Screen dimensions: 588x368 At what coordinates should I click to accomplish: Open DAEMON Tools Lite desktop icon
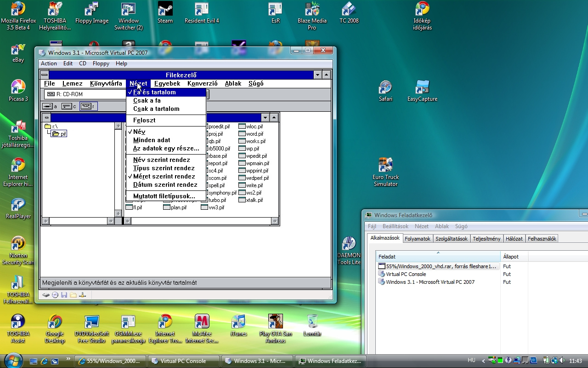pyautogui.click(x=349, y=250)
